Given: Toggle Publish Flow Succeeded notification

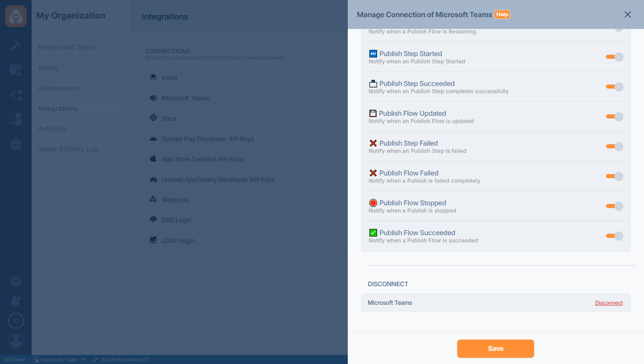Looking at the screenshot, I should (x=615, y=236).
